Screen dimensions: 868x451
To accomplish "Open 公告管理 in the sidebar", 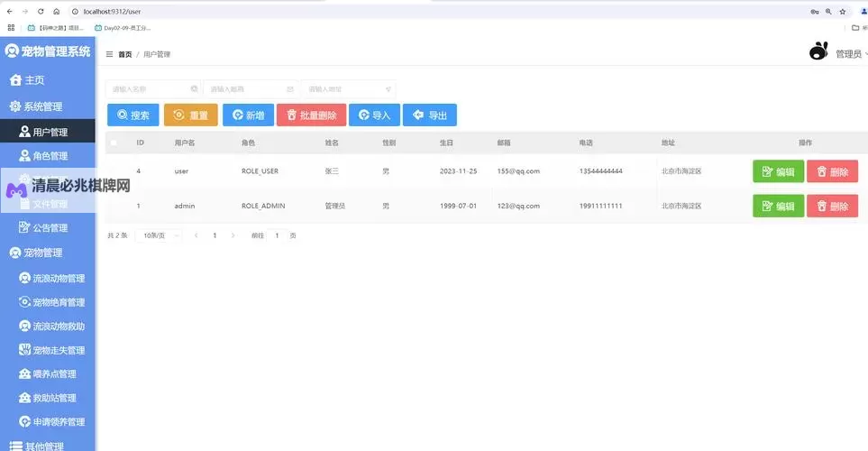I will click(48, 227).
